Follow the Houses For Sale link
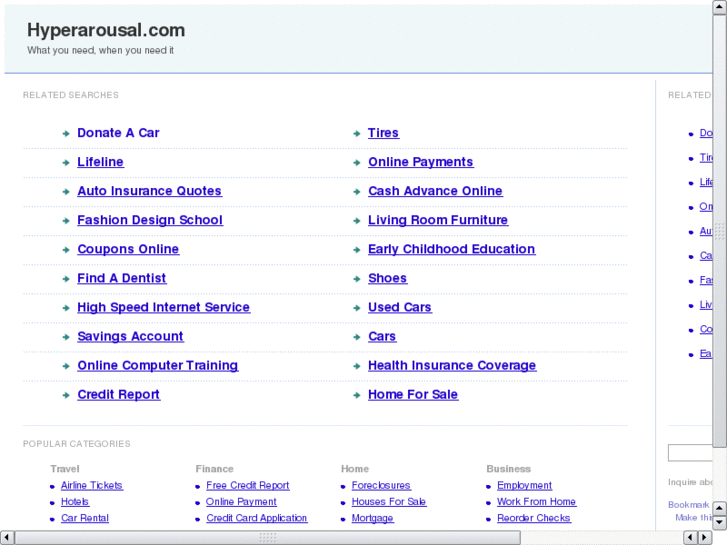The height and width of the screenshot is (545, 727). tap(389, 501)
